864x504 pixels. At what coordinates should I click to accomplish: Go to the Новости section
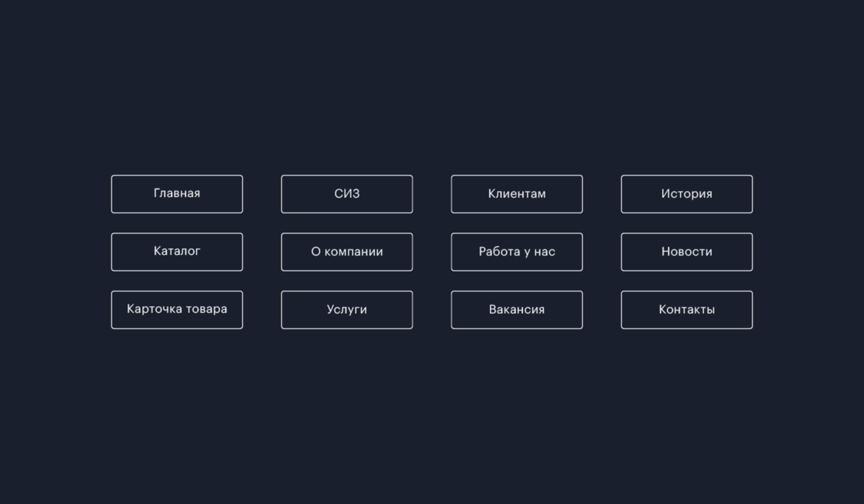[687, 252]
